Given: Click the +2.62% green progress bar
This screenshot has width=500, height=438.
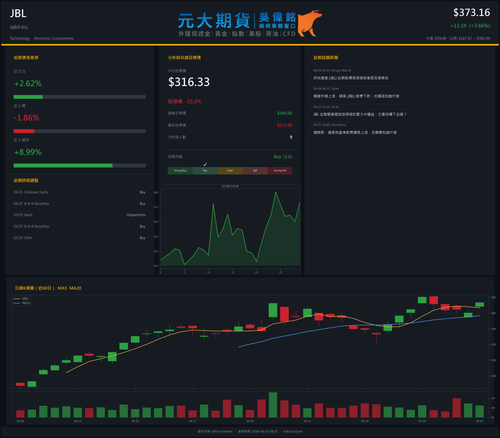Looking at the screenshot, I should [28, 97].
